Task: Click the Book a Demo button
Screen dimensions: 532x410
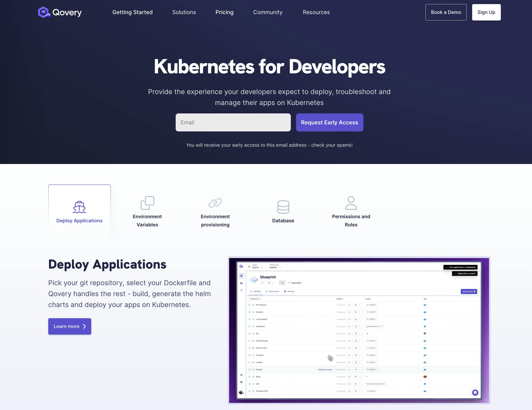Action: pyautogui.click(x=446, y=12)
